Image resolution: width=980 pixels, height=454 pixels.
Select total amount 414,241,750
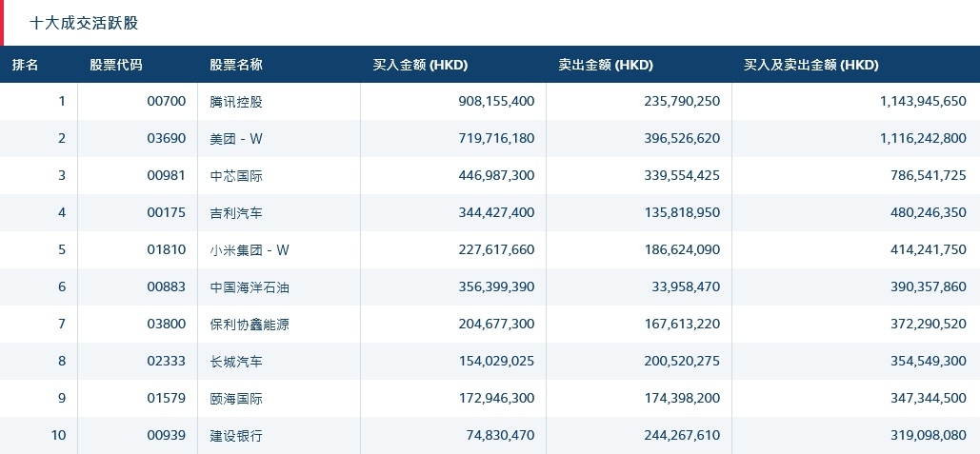(929, 249)
